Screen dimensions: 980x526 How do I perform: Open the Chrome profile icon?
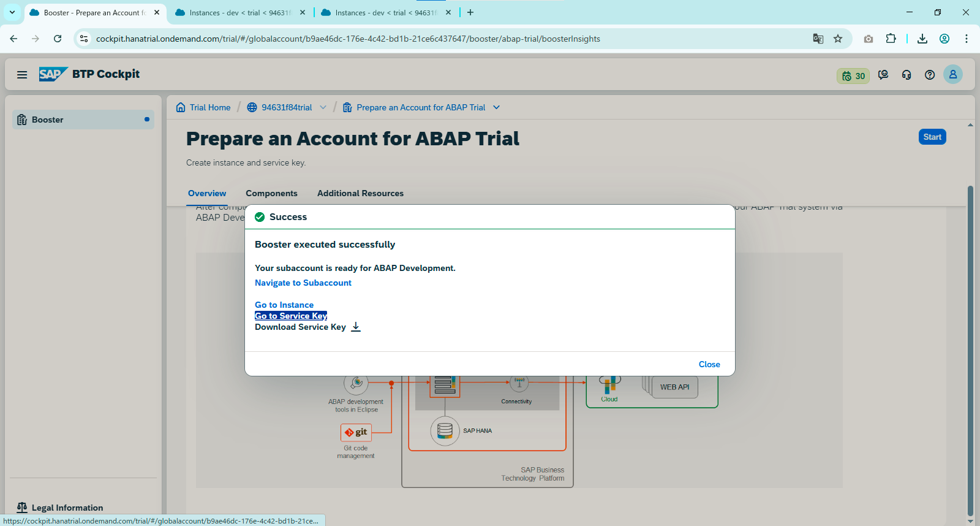pyautogui.click(x=944, y=39)
